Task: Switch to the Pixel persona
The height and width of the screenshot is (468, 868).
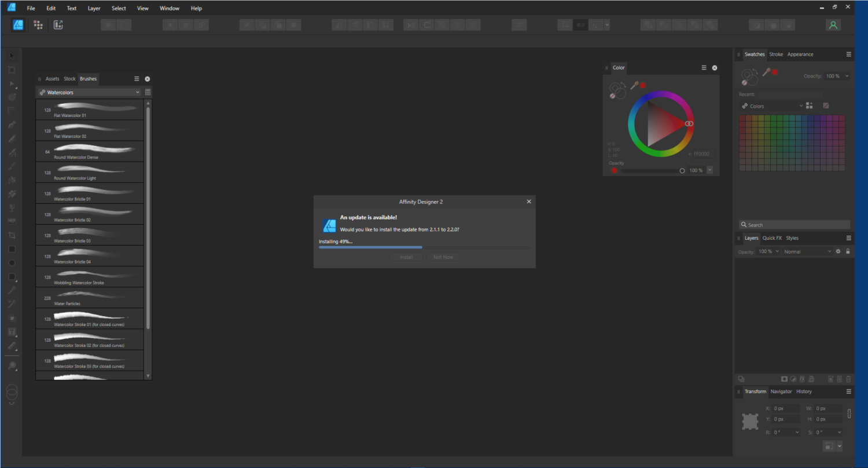Action: [38, 25]
